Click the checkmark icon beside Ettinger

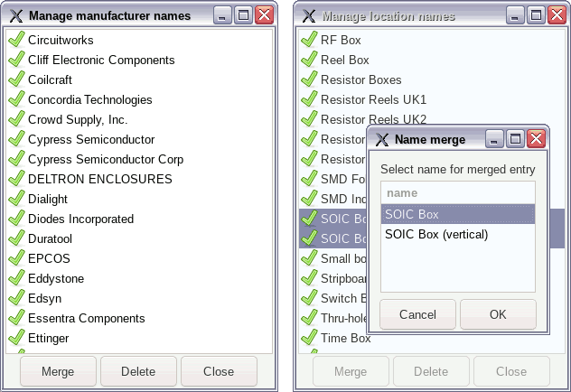tap(16, 338)
